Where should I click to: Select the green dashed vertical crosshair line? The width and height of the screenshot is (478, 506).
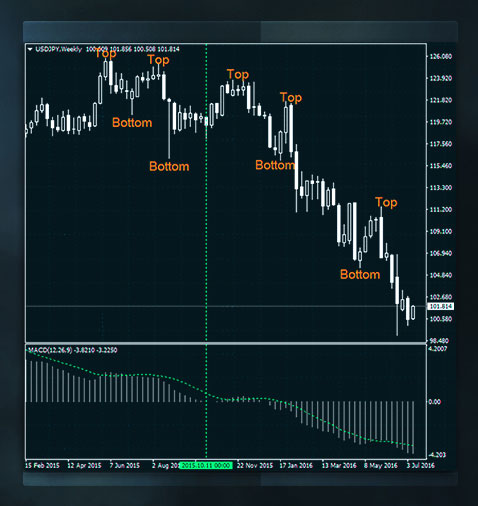[x=206, y=250]
